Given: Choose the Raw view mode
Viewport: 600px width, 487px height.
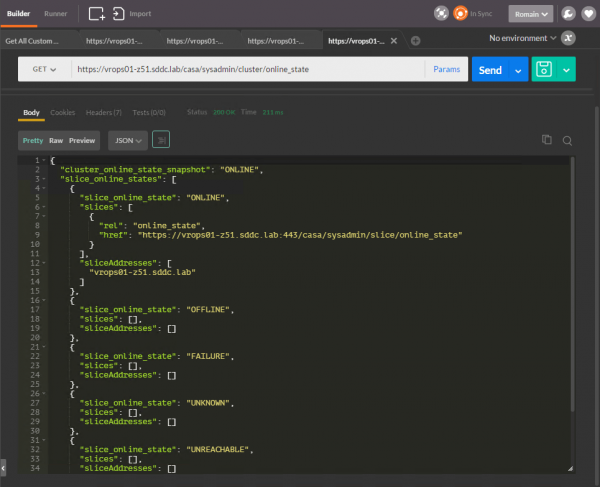Looking at the screenshot, I should 56,140.
